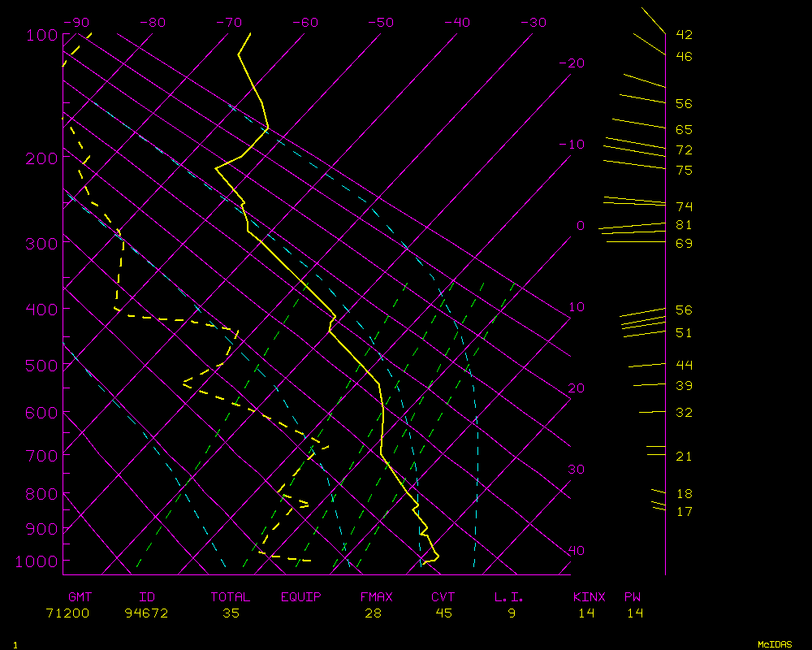The height and width of the screenshot is (650, 812).
Task: Click the station ID value 94672
Action: coord(146,613)
